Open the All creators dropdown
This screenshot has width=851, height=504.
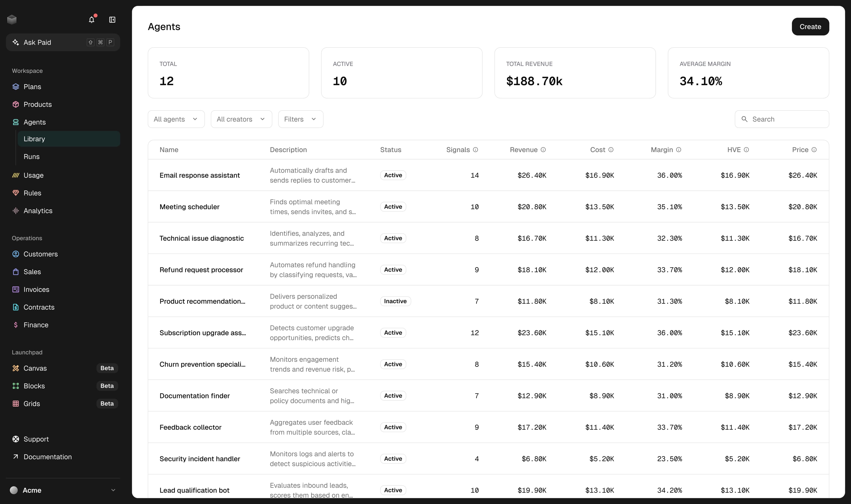(241, 119)
